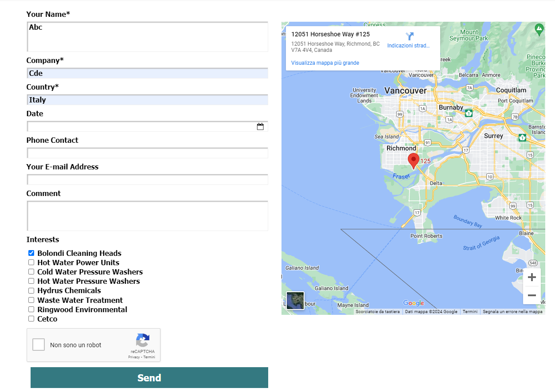Click Surrey label on the map
555x392 pixels.
click(x=493, y=136)
